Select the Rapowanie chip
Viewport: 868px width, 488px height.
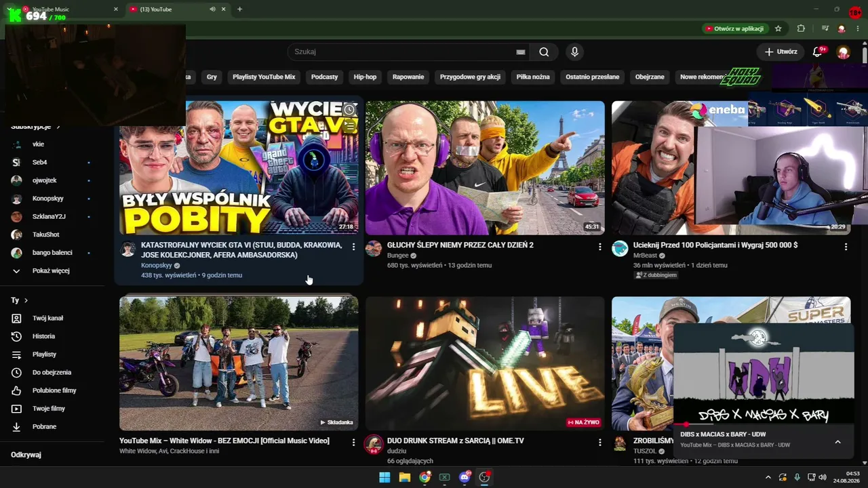[408, 77]
